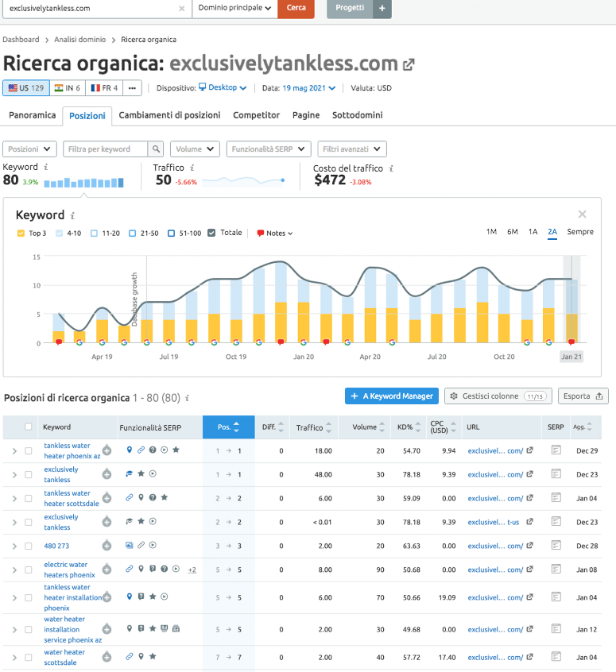Expand the 'tankless water heater phoenix az' row
This screenshot has height=672, width=616.
tap(14, 451)
